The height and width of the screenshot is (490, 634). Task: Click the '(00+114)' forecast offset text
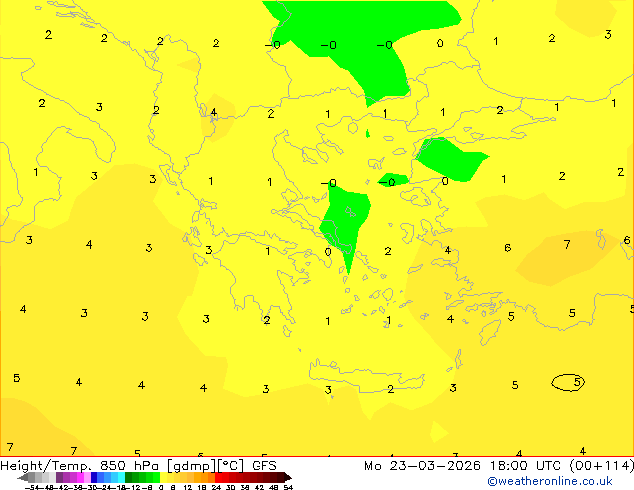tap(601, 466)
